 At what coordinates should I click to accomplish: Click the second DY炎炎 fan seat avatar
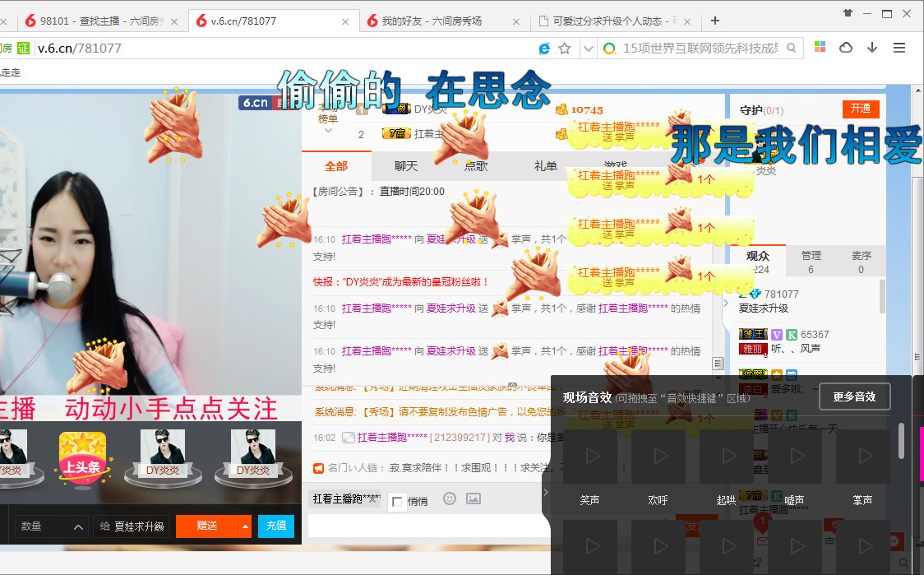click(x=164, y=457)
